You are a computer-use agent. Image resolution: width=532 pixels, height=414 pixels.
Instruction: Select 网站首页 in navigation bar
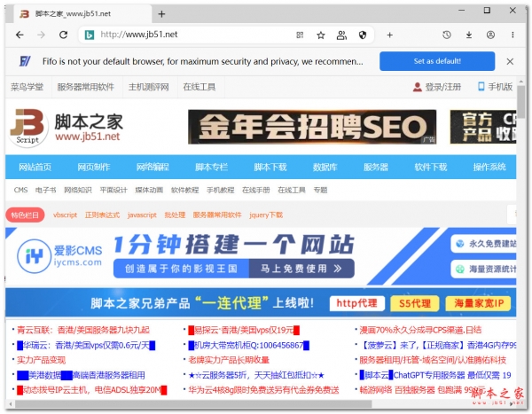pyautogui.click(x=35, y=167)
